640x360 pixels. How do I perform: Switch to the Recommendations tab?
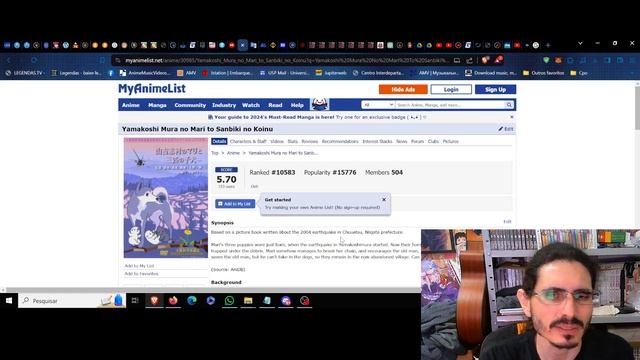coord(340,141)
